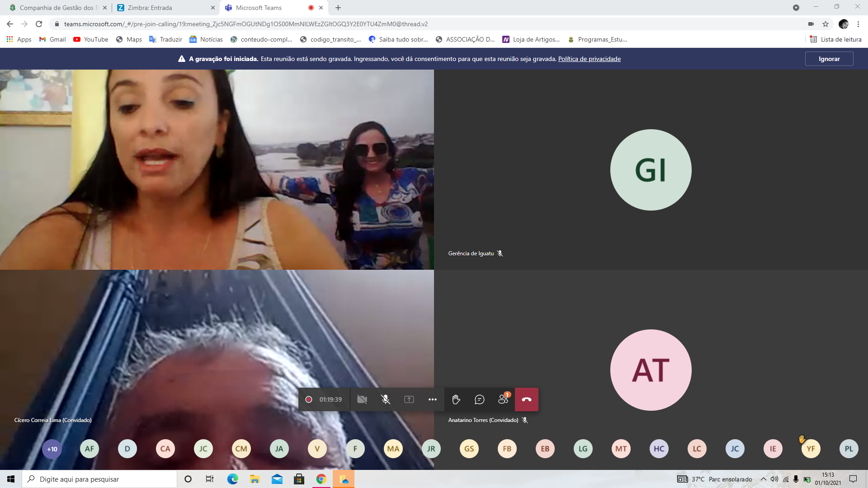Image resolution: width=868 pixels, height=488 pixels.
Task: Select participant bubble LG
Action: pos(583,449)
